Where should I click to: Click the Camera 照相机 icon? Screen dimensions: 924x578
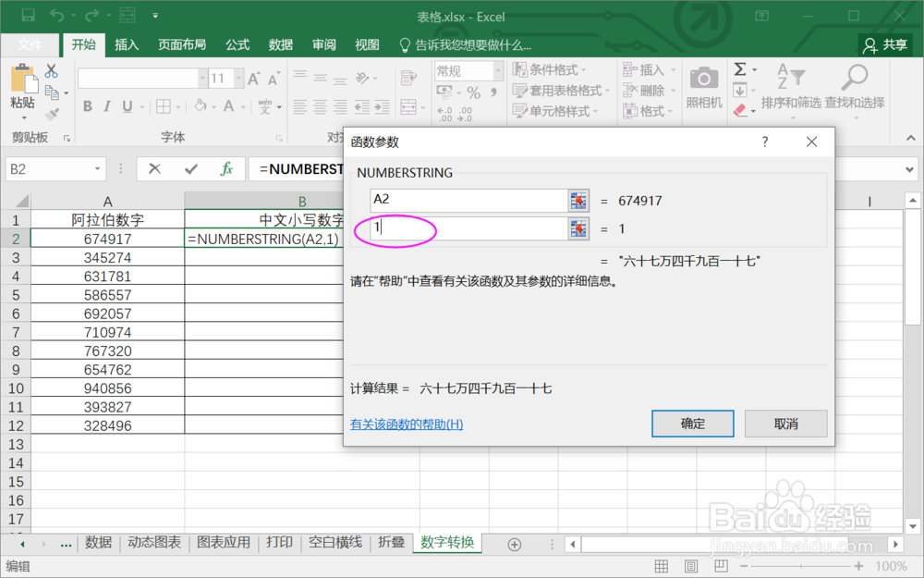(x=703, y=78)
